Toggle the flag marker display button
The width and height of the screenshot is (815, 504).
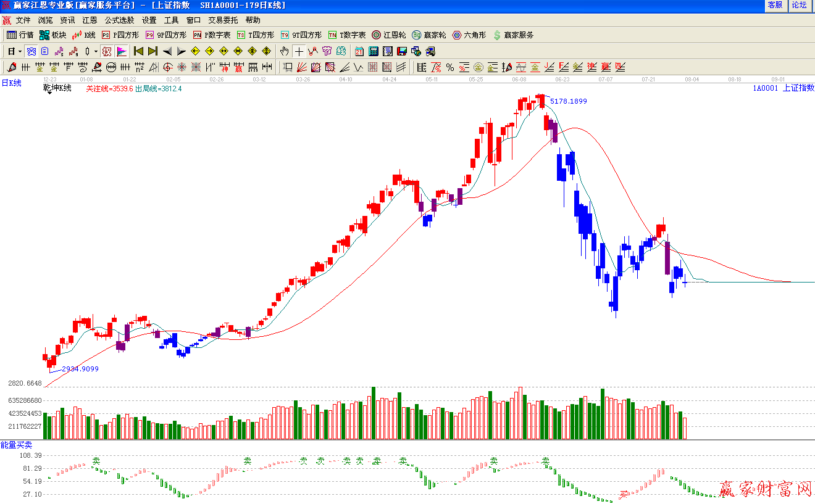click(122, 51)
